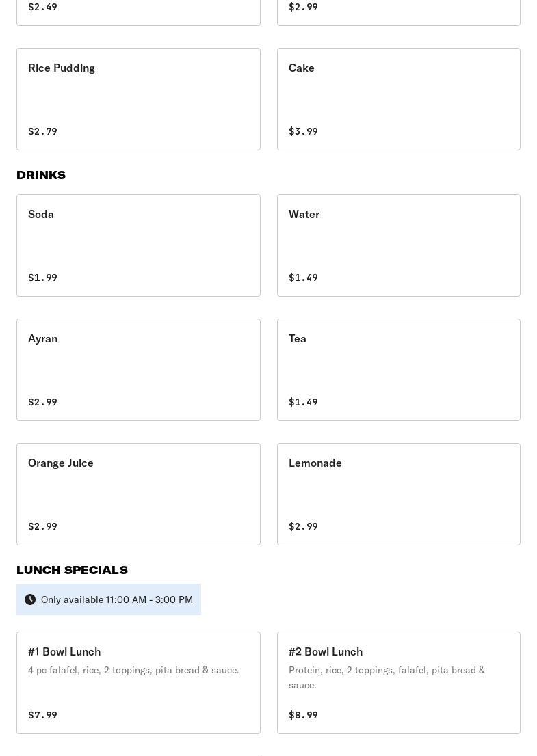The height and width of the screenshot is (756, 537).
Task: Pick the Orange Juice card
Action: (x=138, y=494)
